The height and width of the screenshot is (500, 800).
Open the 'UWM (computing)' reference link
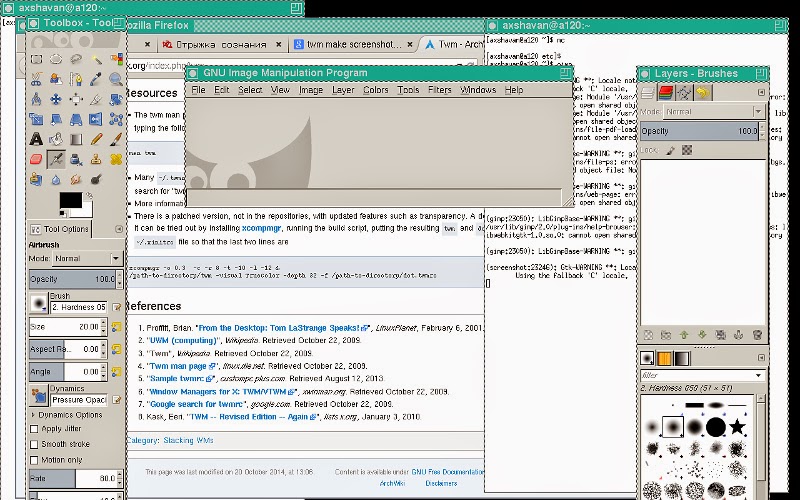click(183, 340)
